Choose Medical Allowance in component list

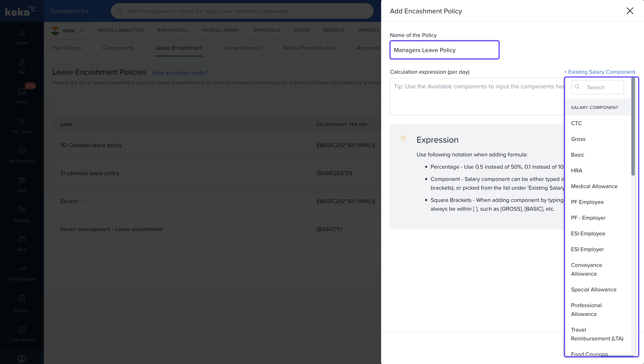(594, 186)
